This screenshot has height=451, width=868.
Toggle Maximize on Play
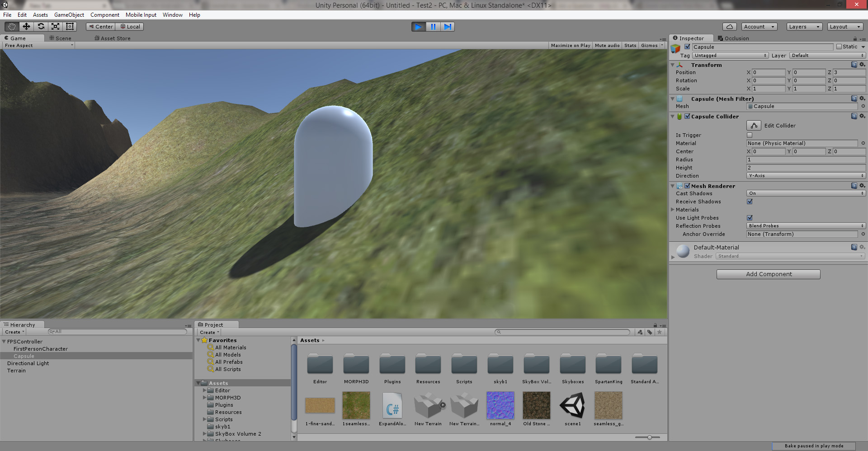[x=571, y=46]
